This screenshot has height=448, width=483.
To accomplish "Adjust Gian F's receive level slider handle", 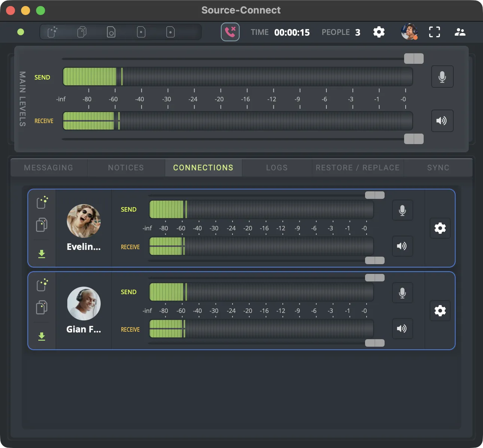I will 375,343.
